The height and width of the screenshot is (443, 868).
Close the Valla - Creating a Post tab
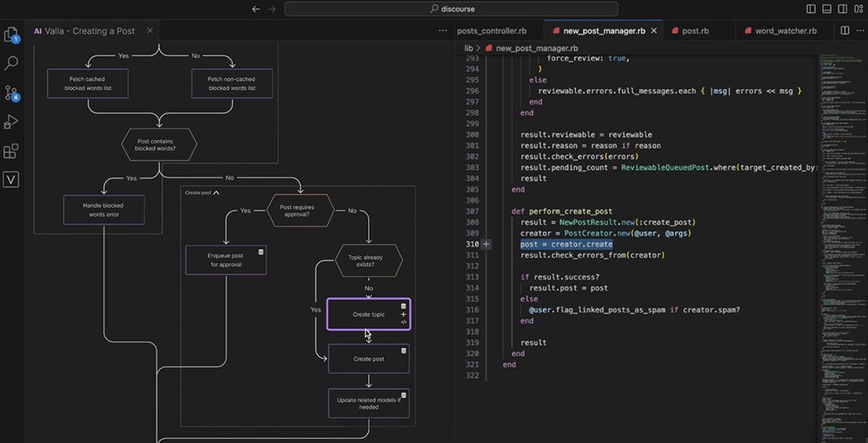149,31
